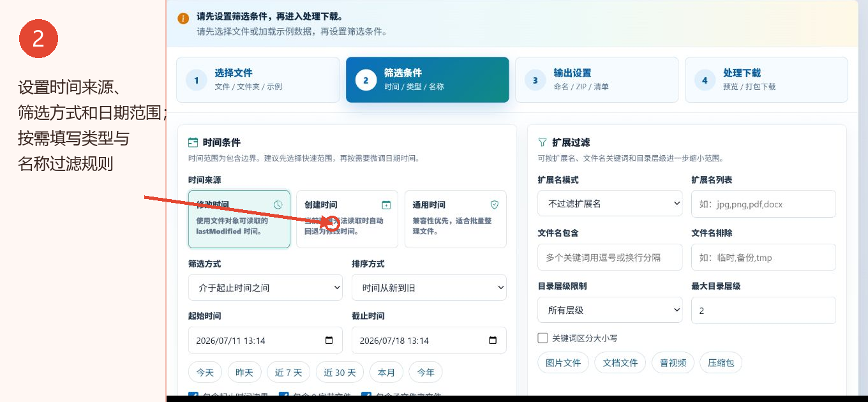Focus the 起始时间 field showing 2026/07/11 13:14

pyautogui.click(x=266, y=340)
